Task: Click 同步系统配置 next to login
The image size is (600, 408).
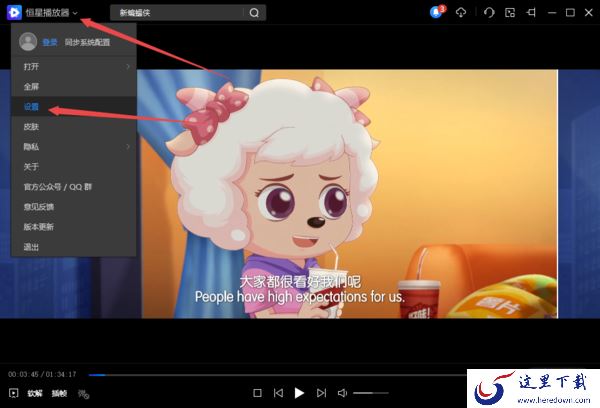Action: [87, 42]
